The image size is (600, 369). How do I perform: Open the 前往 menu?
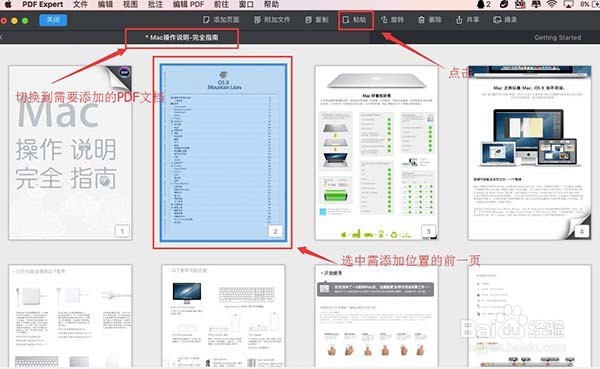[x=221, y=4]
